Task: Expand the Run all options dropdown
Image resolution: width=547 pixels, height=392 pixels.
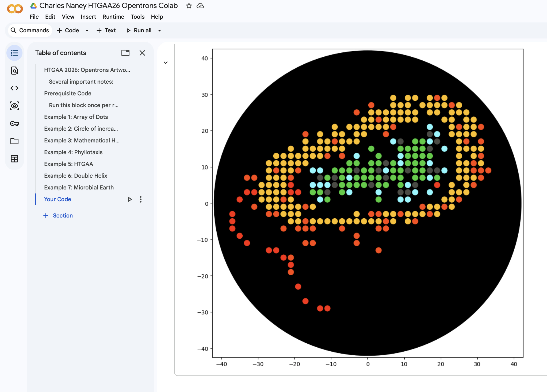Action: pos(160,30)
